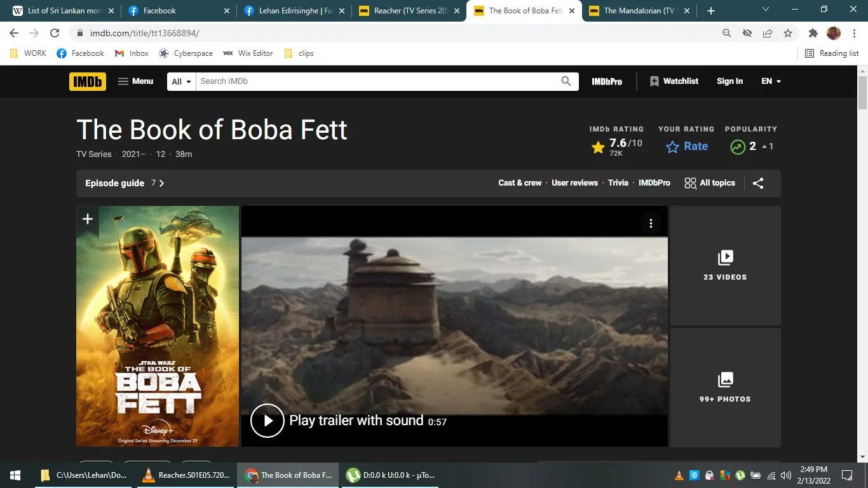Click Sign In on IMDb header
Screen dimensions: 868x488
pos(729,81)
